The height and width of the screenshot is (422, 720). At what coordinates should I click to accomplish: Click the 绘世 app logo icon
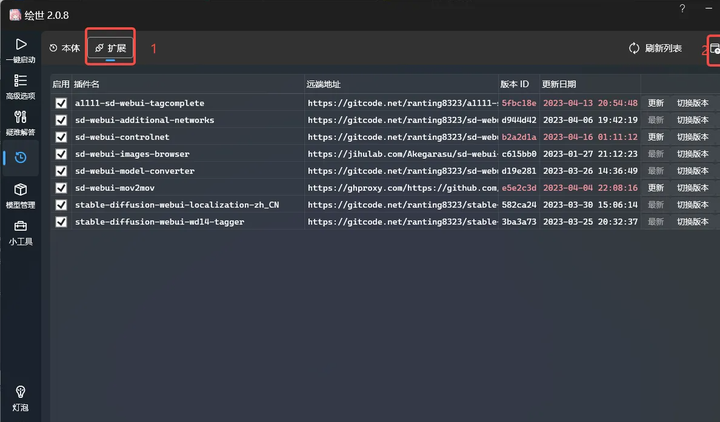coord(15,15)
